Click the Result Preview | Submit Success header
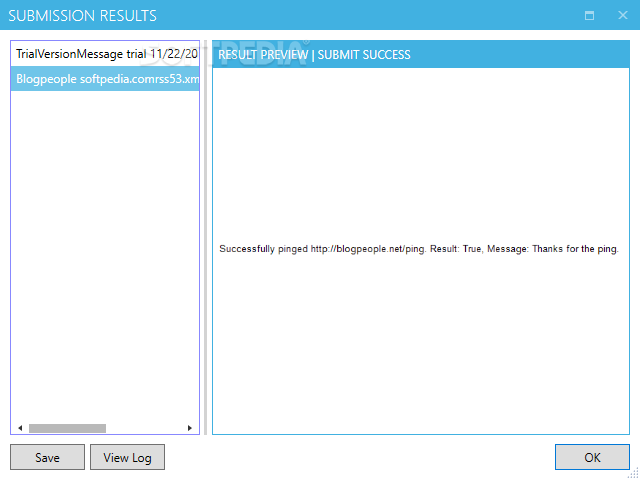Viewport: 640px width, 480px height. tap(421, 54)
